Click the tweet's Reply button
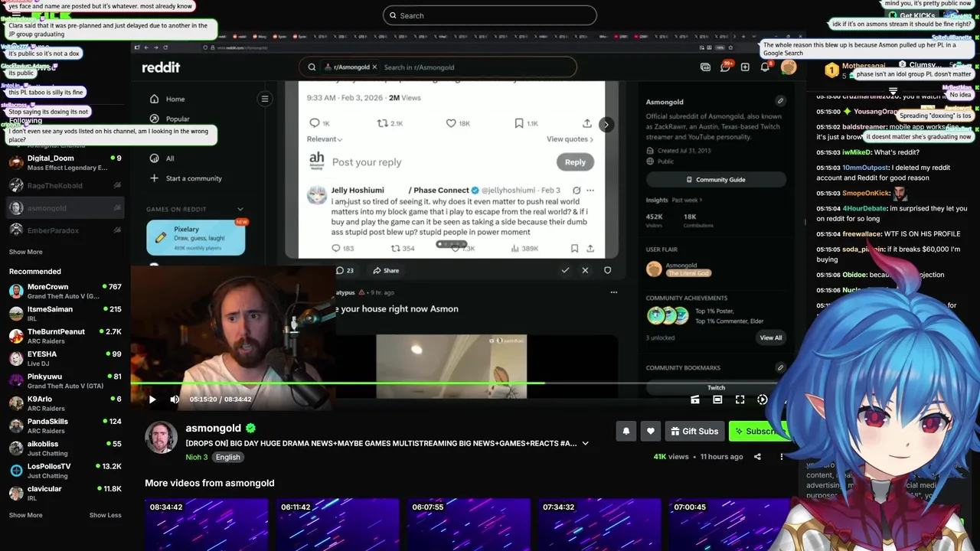The height and width of the screenshot is (551, 980). [x=575, y=161]
